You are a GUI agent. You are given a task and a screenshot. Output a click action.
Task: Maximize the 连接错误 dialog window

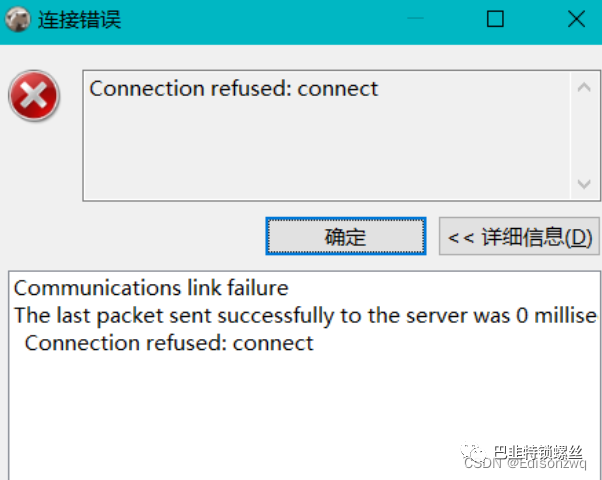(495, 18)
